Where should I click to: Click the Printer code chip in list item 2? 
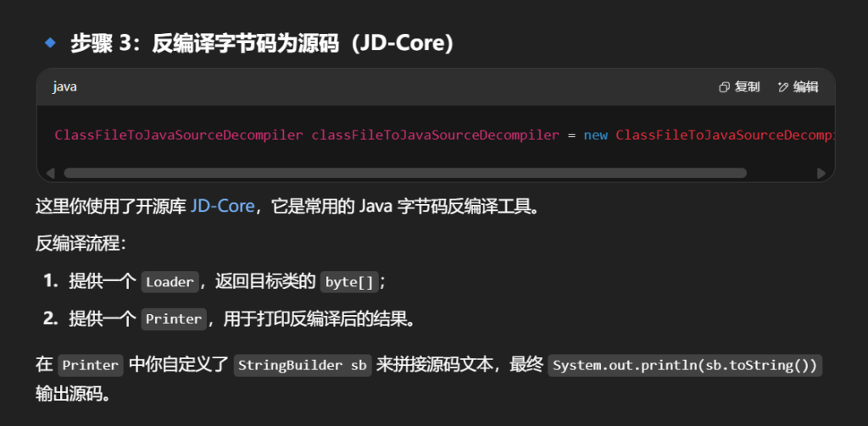173,319
